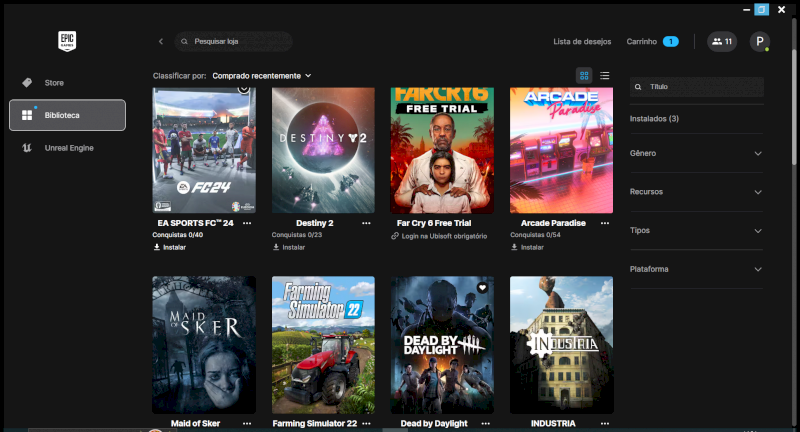The height and width of the screenshot is (432, 800).
Task: Filter by Instalados (3)
Action: (654, 118)
